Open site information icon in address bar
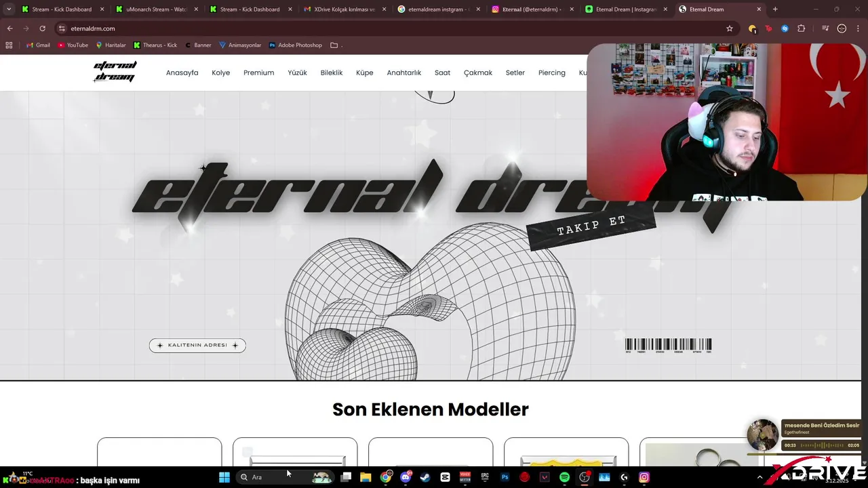Screen dimensions: 868x488 pos(62,28)
